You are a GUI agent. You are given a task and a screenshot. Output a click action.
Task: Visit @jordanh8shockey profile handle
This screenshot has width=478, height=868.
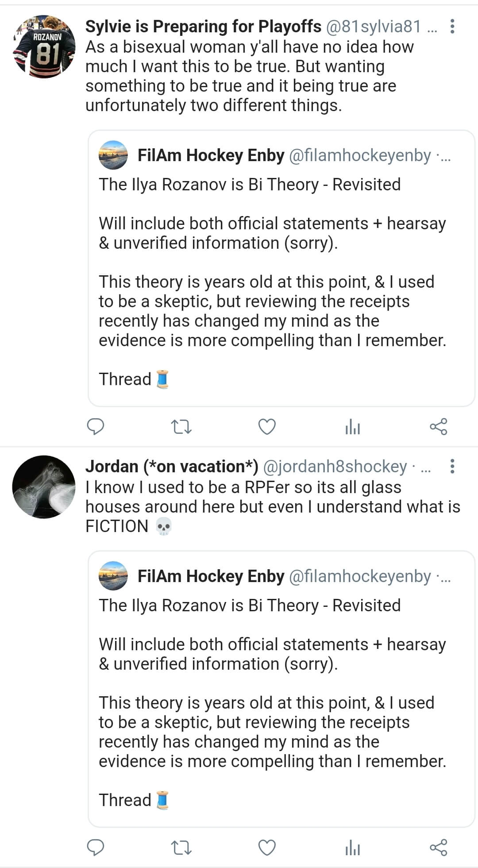tap(335, 467)
